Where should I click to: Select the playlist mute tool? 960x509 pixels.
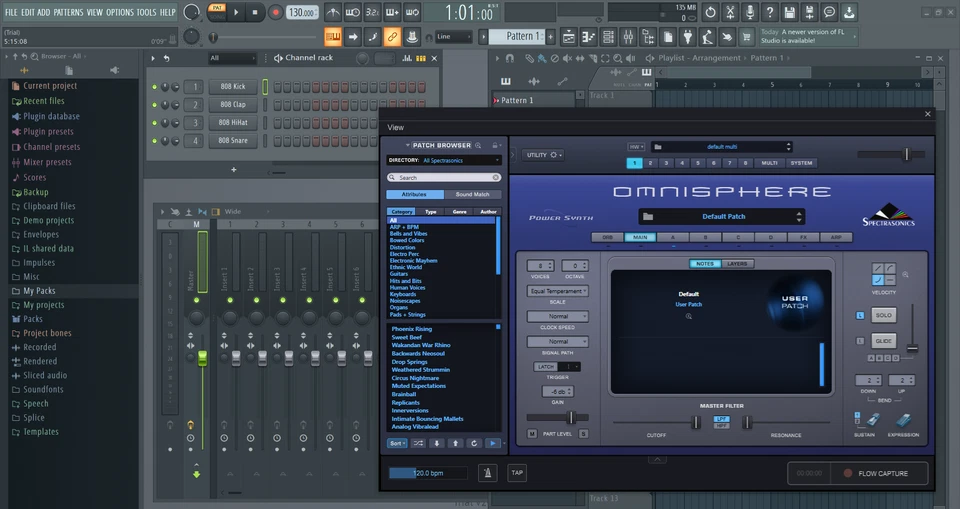tap(568, 58)
